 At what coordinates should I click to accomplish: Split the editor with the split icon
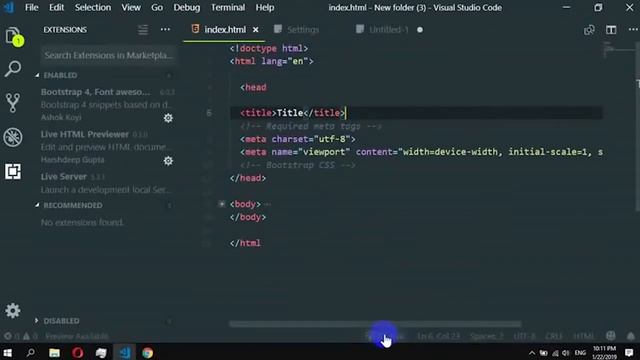(x=611, y=30)
